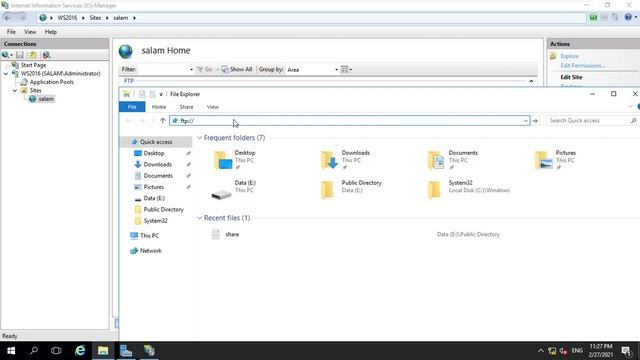The height and width of the screenshot is (360, 640).
Task: Select Quick access in navigation pane
Action: pyautogui.click(x=156, y=142)
